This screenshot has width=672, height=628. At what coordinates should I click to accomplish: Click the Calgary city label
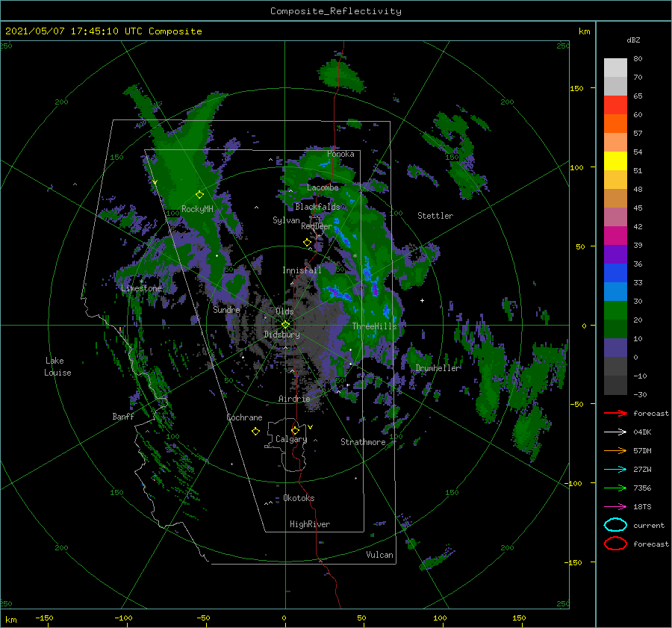pos(291,439)
